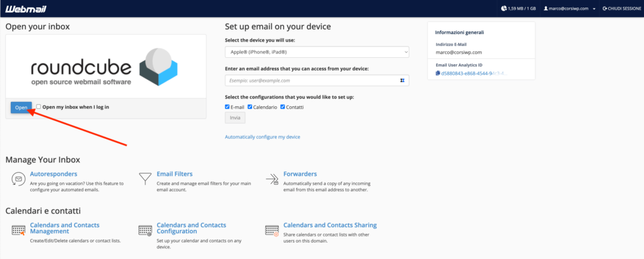
Task: Click the Calendars and Contacts Configuration icon
Action: pyautogui.click(x=145, y=230)
